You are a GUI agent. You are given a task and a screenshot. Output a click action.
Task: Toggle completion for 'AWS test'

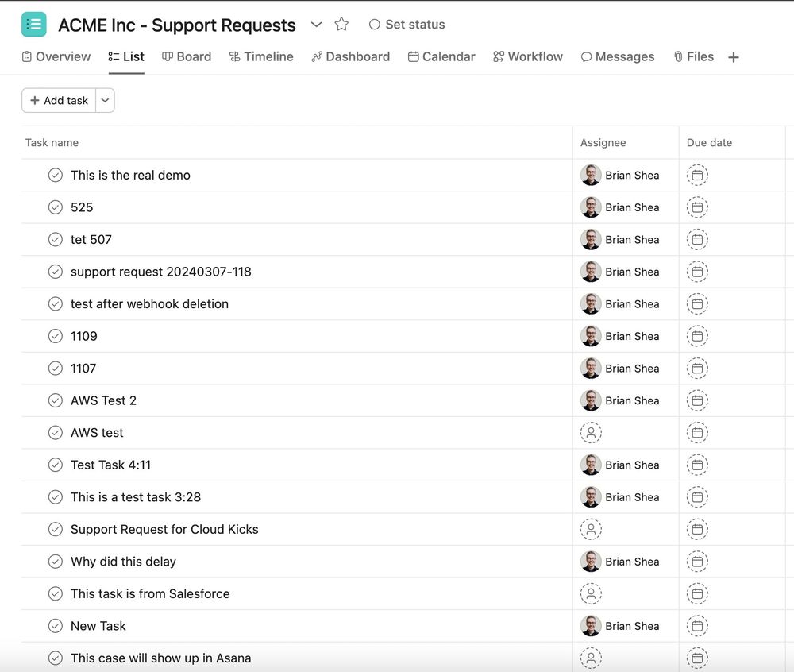[x=56, y=433]
